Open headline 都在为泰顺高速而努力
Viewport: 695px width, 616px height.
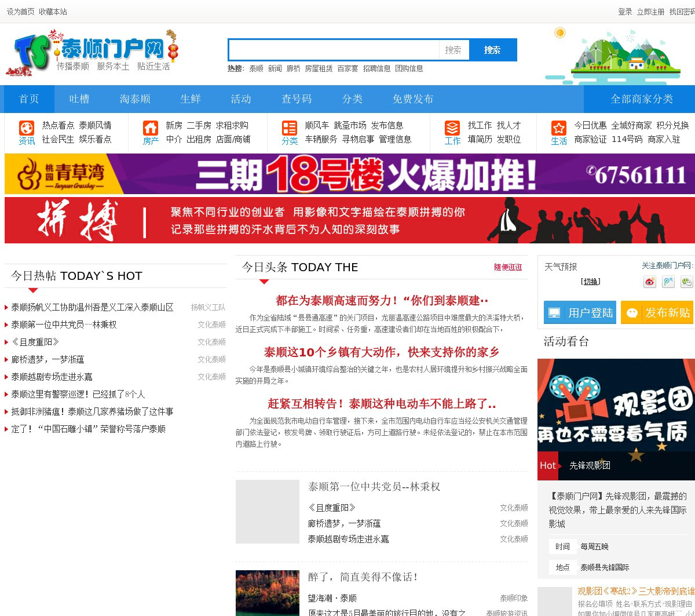[x=382, y=301]
